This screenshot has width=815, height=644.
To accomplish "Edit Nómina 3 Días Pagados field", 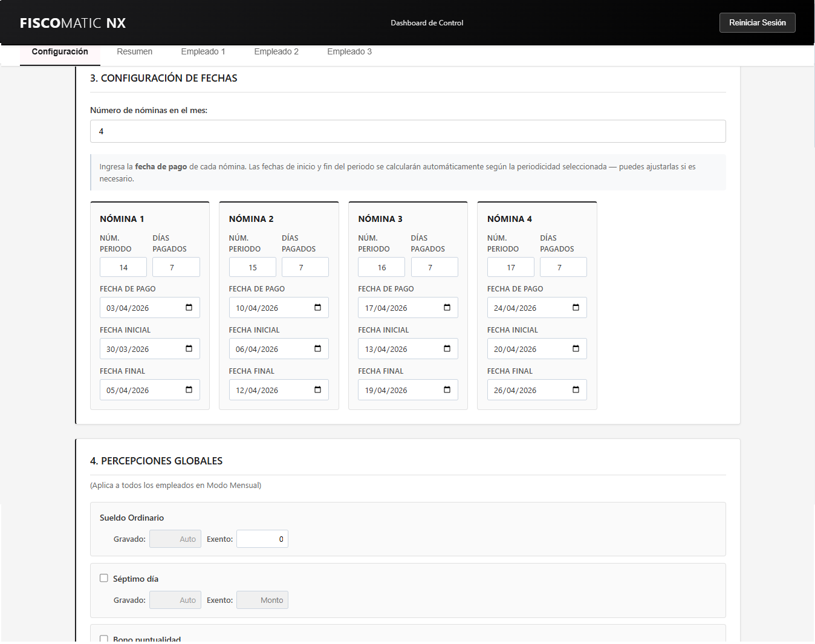I will coord(435,267).
